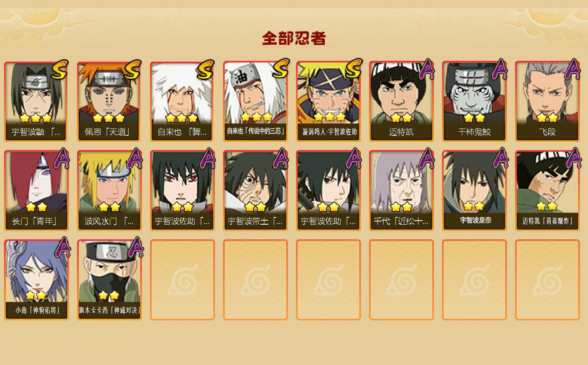The height and width of the screenshot is (365, 588).
Task: Click the 全部忍者 heading
Action: pos(294,39)
